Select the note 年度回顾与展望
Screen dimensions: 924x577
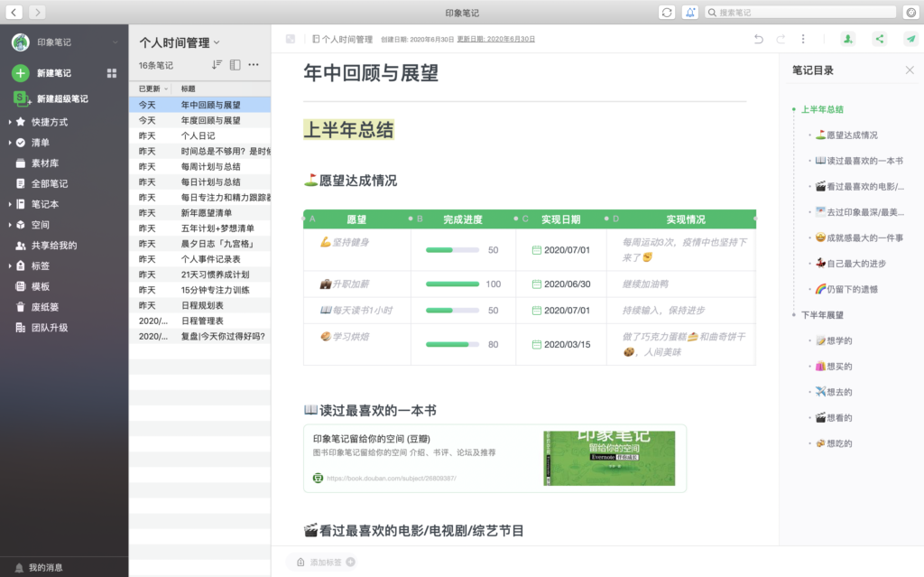[x=199, y=120]
